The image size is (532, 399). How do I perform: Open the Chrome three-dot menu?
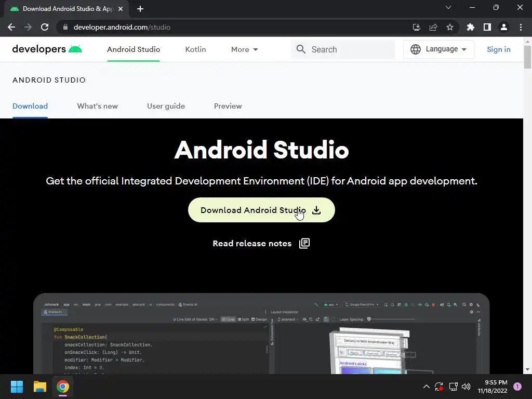pyautogui.click(x=521, y=27)
